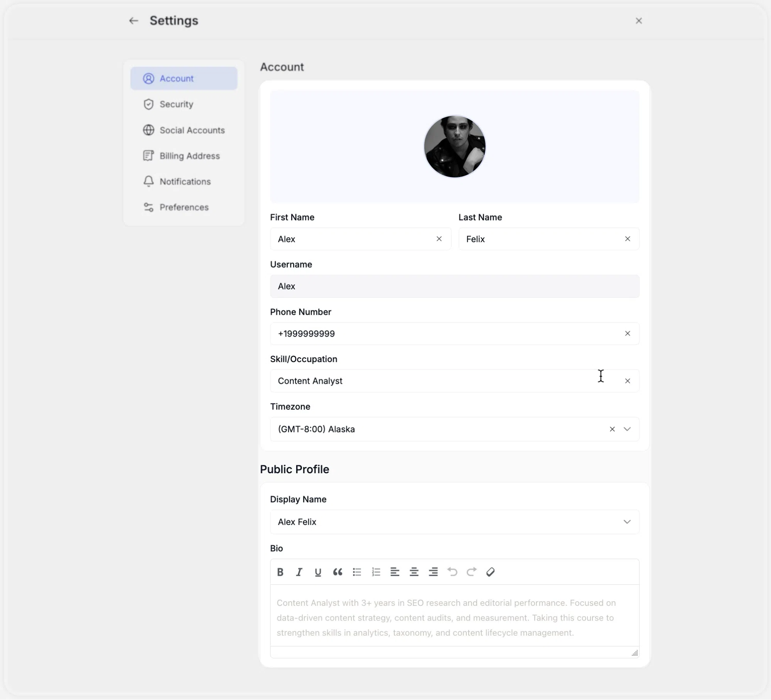771x700 pixels.
Task: Redo Bio edit
Action: 471,572
